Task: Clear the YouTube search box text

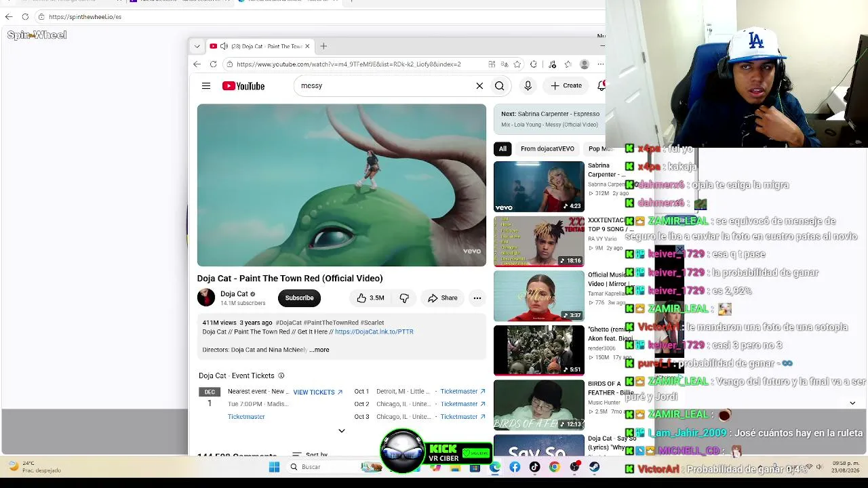Action: 479,86
